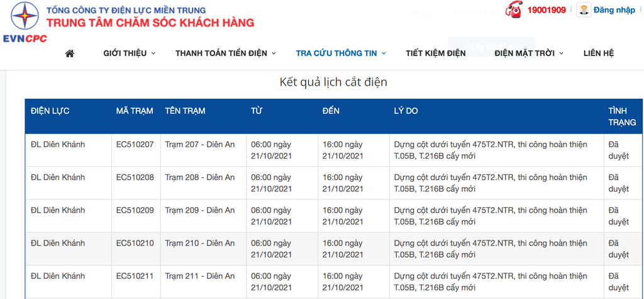Open the TIẾT KIỆM ĐIỆN page
The width and height of the screenshot is (644, 299).
436,53
